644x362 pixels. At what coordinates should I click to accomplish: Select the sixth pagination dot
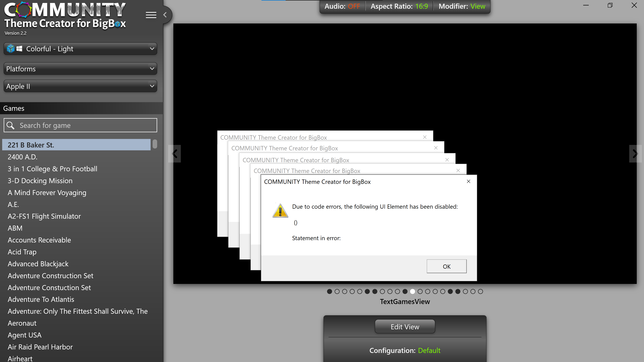[x=367, y=292]
